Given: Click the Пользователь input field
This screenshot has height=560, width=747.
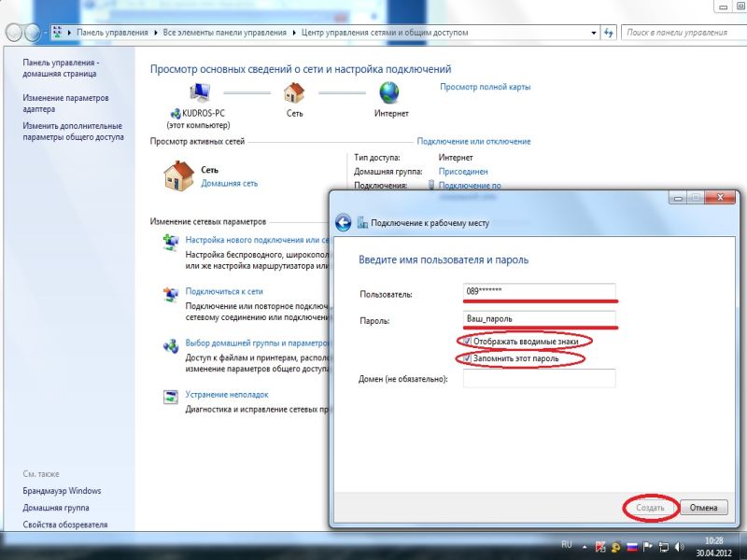Looking at the screenshot, I should pos(540,291).
